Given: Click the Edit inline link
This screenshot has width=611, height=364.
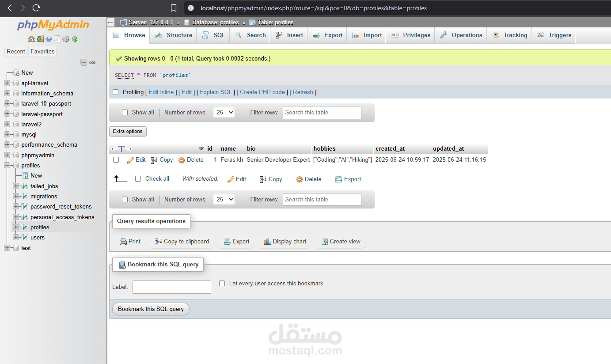Looking at the screenshot, I should (x=161, y=92).
